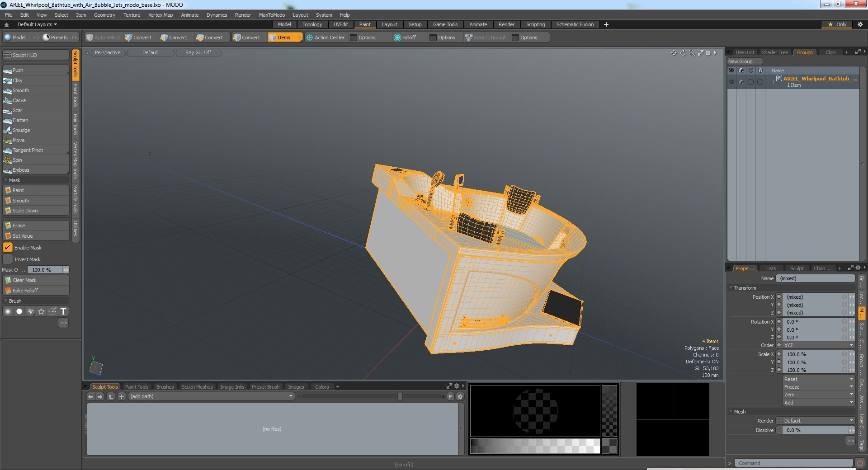This screenshot has height=470, width=868.
Task: Choose the text brush tip icon
Action: coord(63,311)
